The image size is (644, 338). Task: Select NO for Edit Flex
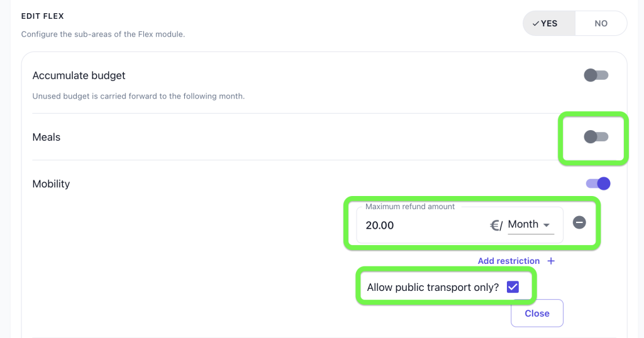pos(601,23)
